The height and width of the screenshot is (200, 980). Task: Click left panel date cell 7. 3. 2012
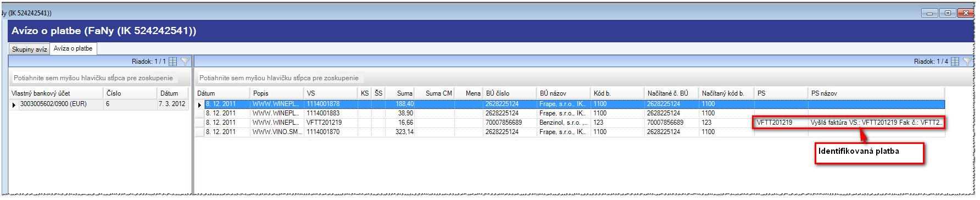click(172, 104)
